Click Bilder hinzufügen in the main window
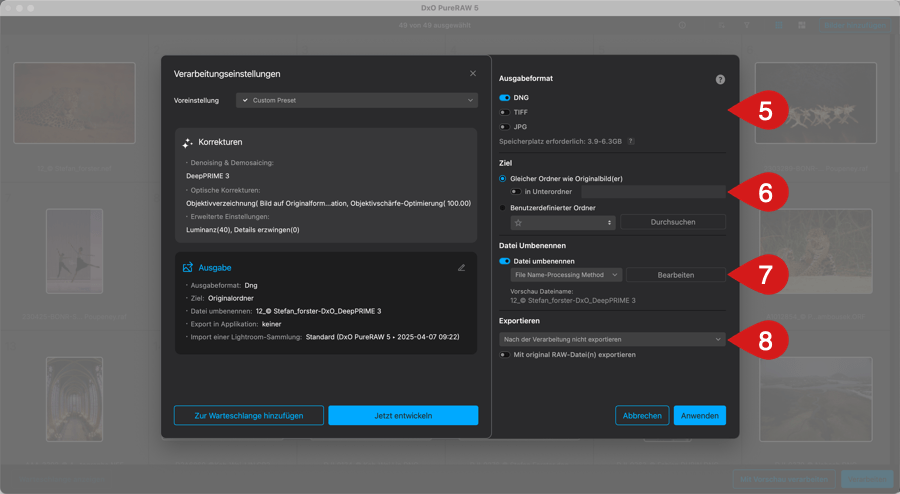 855,25
